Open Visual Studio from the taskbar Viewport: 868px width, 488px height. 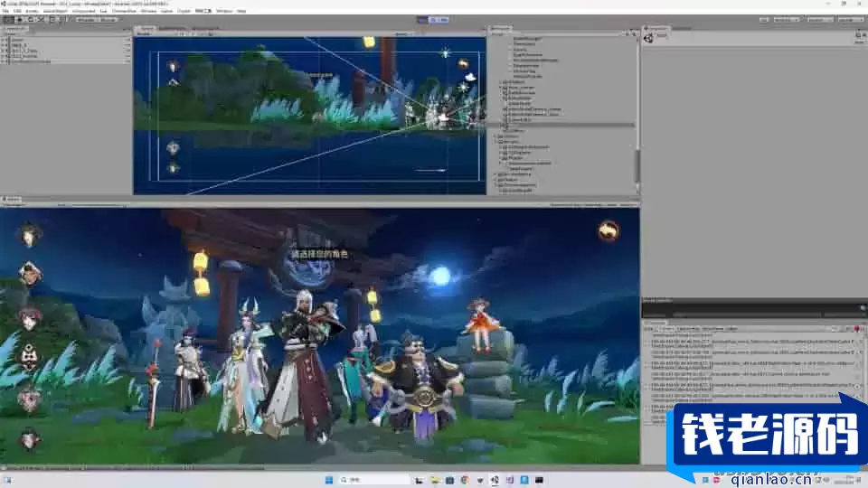click(509, 480)
